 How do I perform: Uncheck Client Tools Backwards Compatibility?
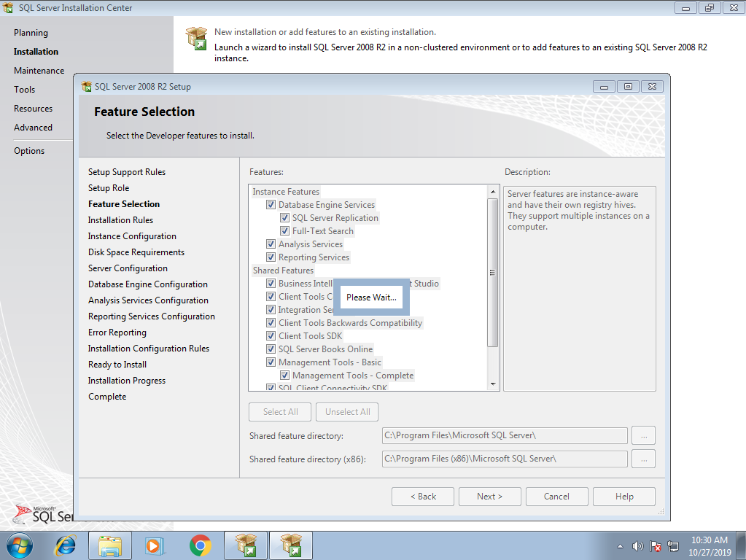click(x=271, y=323)
